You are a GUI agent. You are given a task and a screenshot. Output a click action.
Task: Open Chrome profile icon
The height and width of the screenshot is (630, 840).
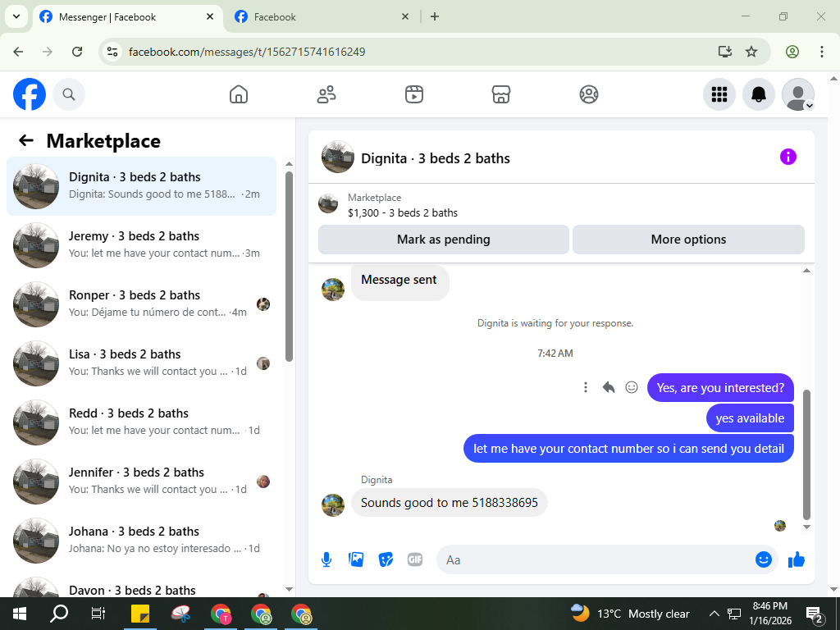(792, 52)
